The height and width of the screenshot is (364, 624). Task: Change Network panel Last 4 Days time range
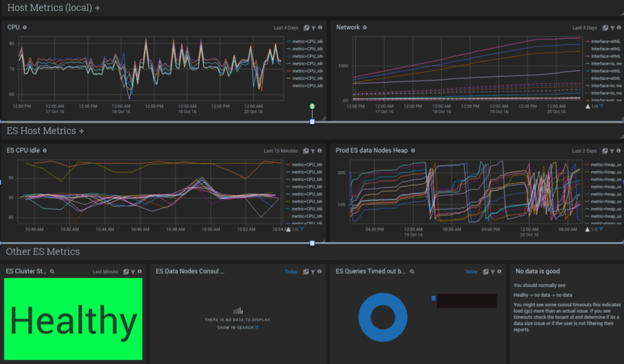585,28
